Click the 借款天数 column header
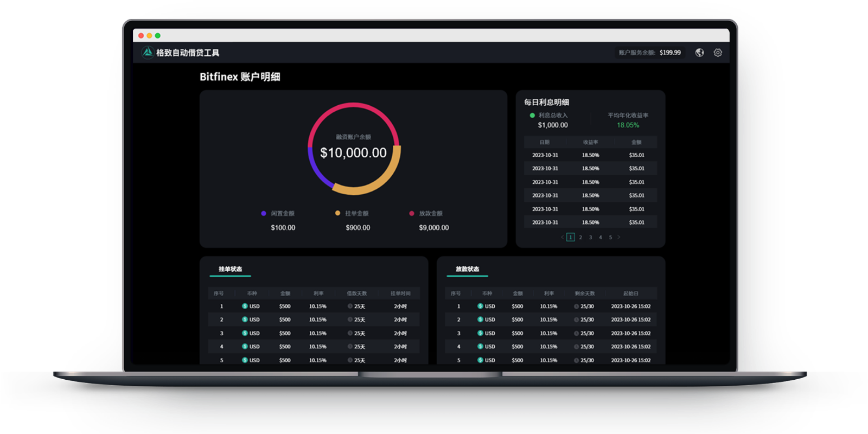 tap(357, 293)
